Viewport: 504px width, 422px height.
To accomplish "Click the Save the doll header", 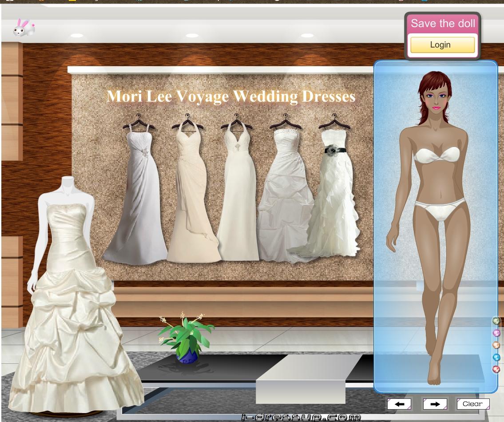I will coord(442,24).
